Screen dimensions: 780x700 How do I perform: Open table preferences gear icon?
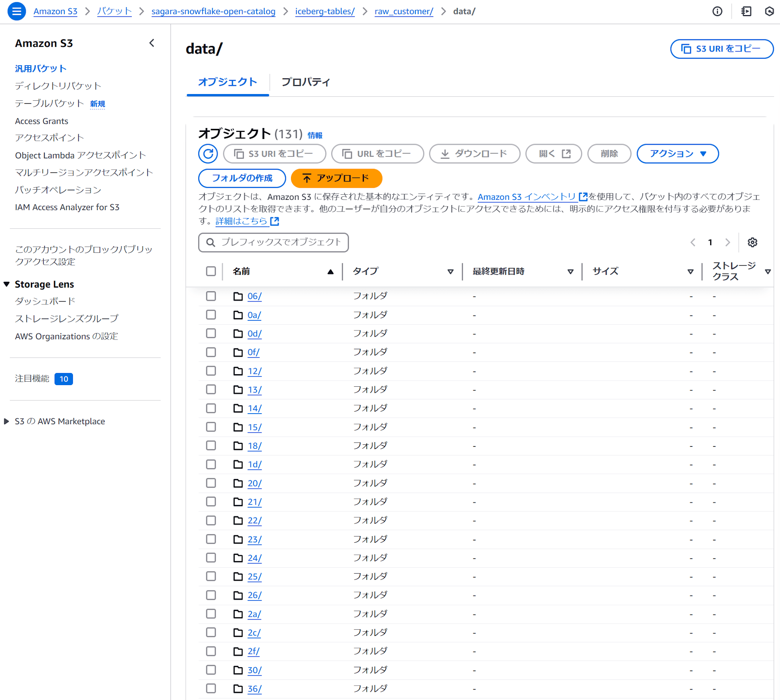point(752,242)
